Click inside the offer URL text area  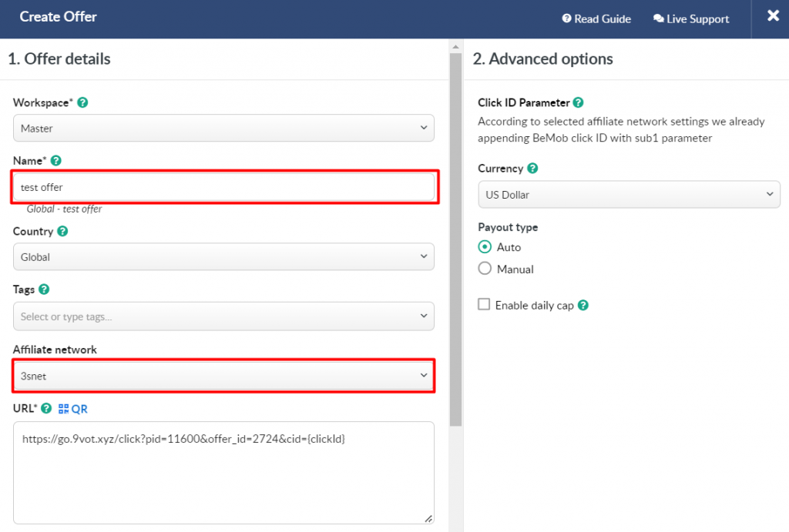(x=223, y=473)
